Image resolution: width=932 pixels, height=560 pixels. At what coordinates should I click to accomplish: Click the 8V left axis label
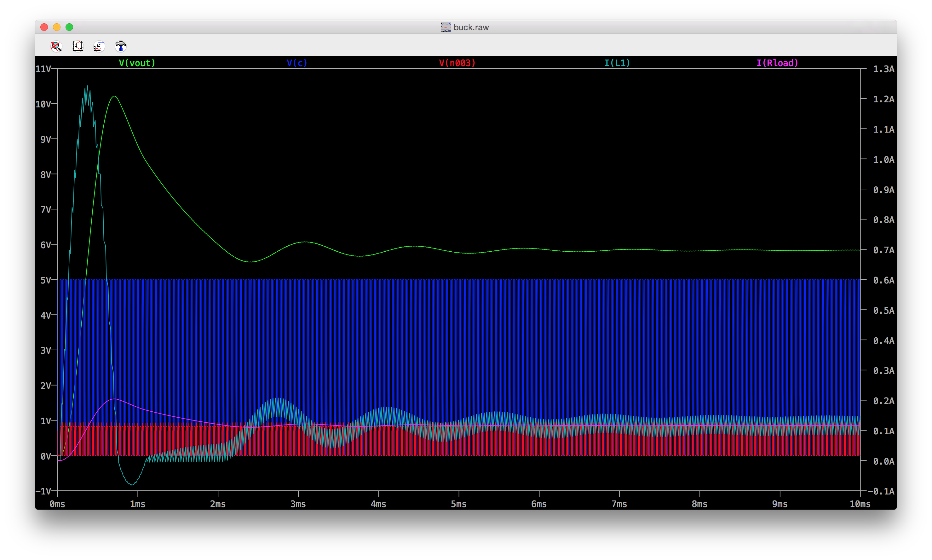(46, 175)
